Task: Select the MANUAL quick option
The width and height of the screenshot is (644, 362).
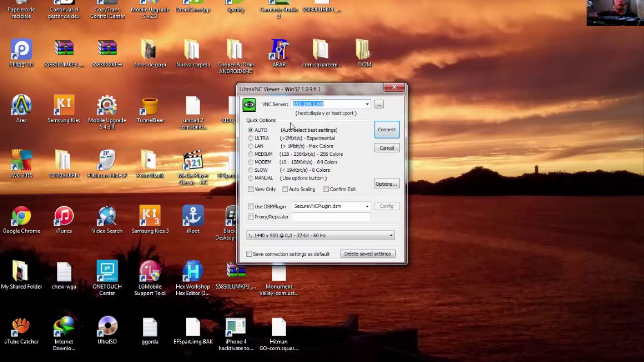Action: tap(250, 178)
